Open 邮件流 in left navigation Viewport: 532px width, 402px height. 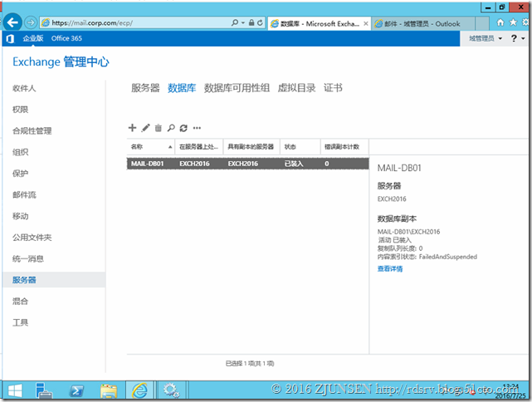pos(24,195)
